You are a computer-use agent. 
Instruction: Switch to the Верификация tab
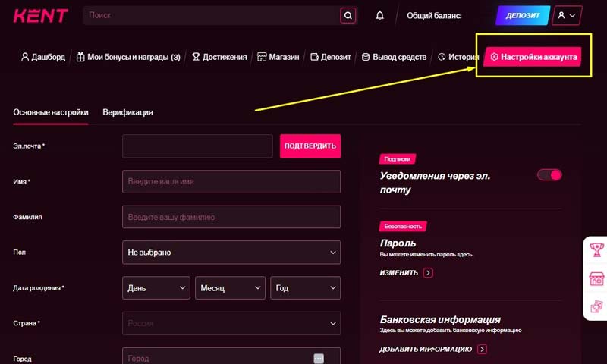(x=127, y=112)
